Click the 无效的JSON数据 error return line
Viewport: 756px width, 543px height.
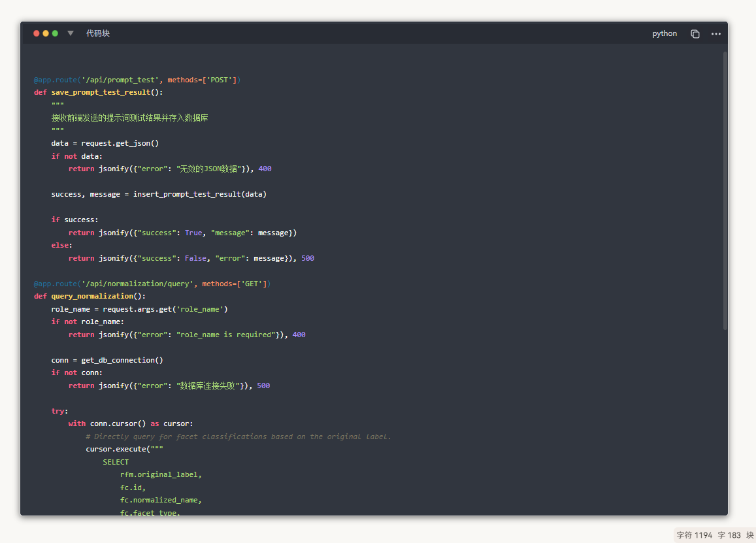point(170,169)
